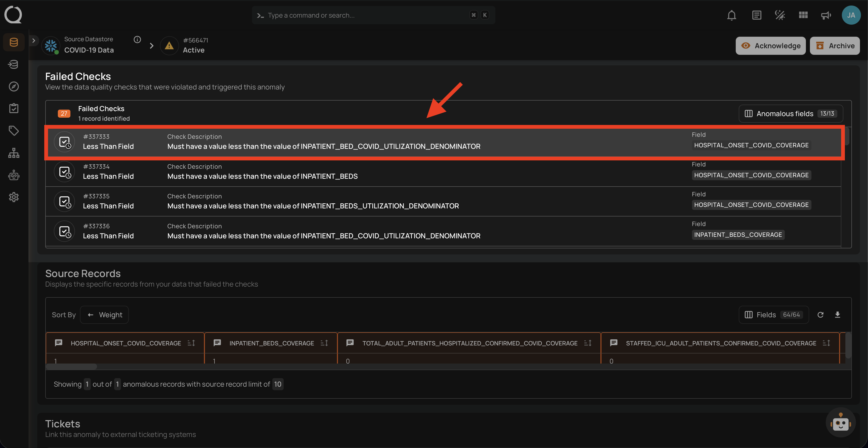
Task: Click the anomaly ID #566471
Action: 195,40
